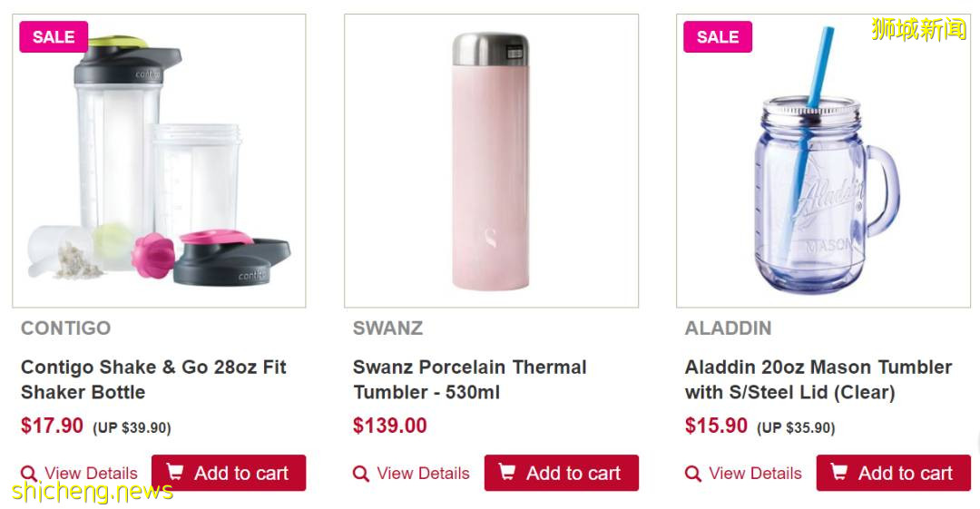980x509 pixels.
Task: Click the SALE badge on Contigo shaker
Action: point(54,37)
